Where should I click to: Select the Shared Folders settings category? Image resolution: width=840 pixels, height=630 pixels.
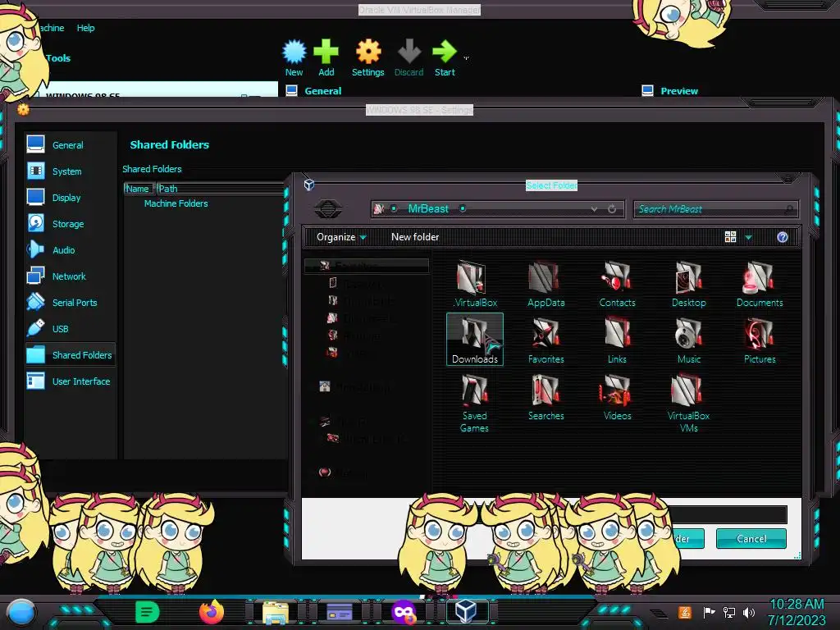(71, 354)
